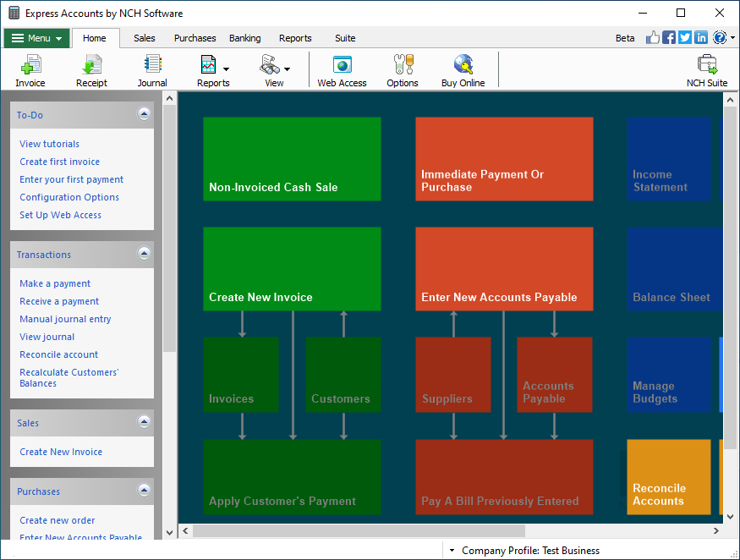The image size is (740, 560).
Task: Open the Menu button
Action: pos(36,38)
